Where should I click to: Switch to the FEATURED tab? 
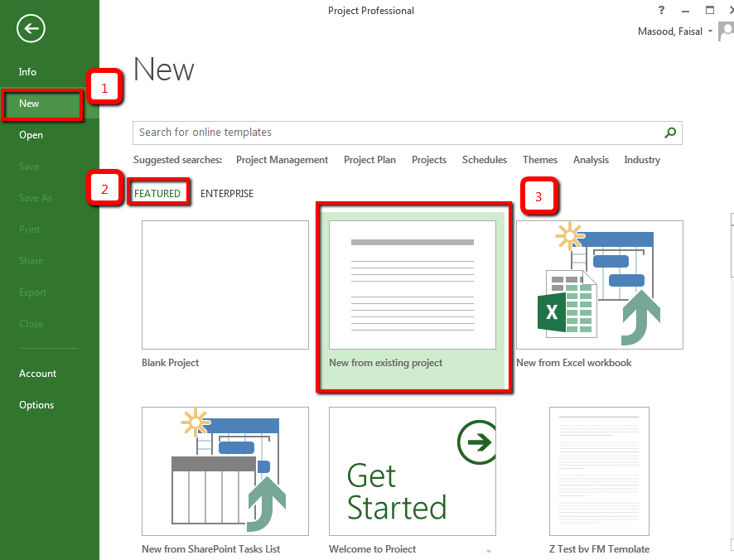[x=157, y=193]
